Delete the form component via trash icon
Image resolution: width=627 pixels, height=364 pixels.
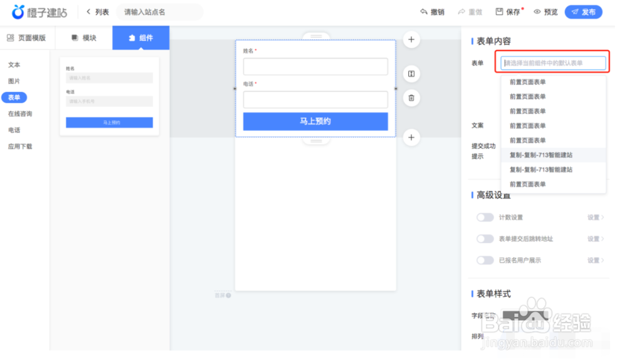(411, 98)
